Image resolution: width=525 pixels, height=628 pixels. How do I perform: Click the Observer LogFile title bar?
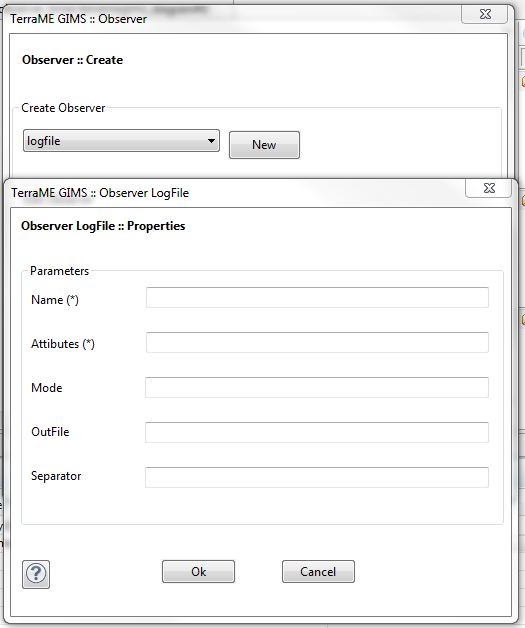232,193
